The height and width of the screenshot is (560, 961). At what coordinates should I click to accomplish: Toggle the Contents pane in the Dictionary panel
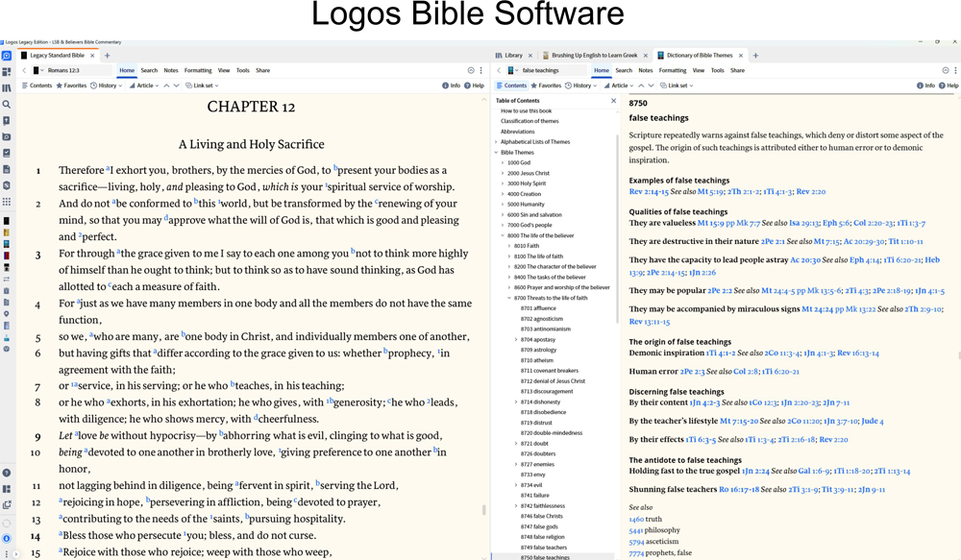tap(512, 85)
